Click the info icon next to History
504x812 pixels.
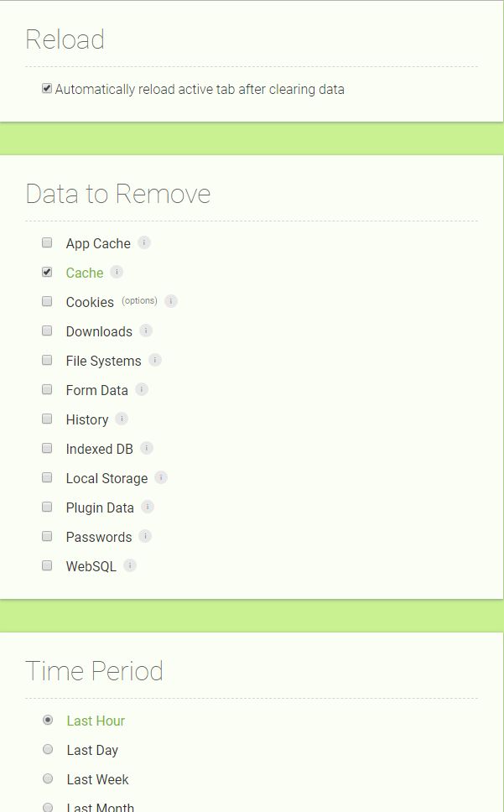(122, 419)
